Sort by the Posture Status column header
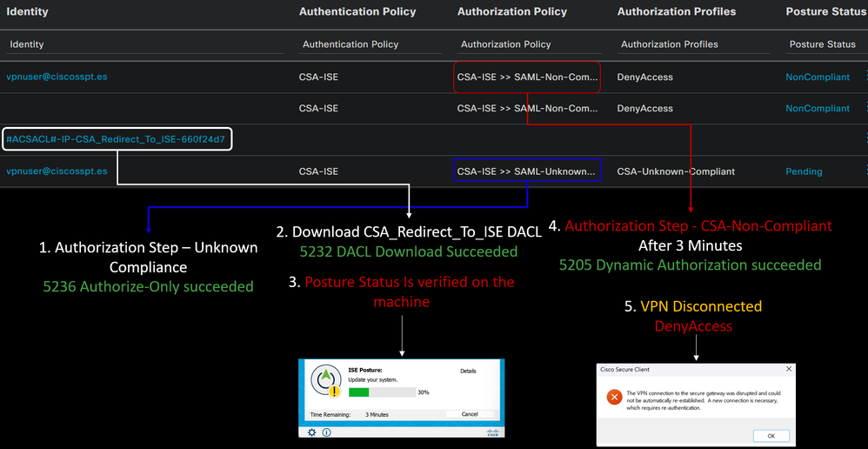The image size is (868, 449). pyautogui.click(x=826, y=11)
